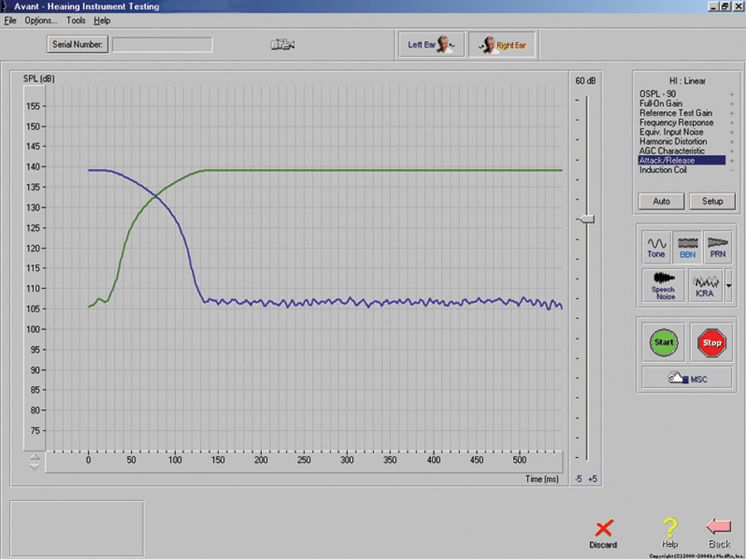Open the Tools menu
The height and width of the screenshot is (560, 746).
(75, 20)
